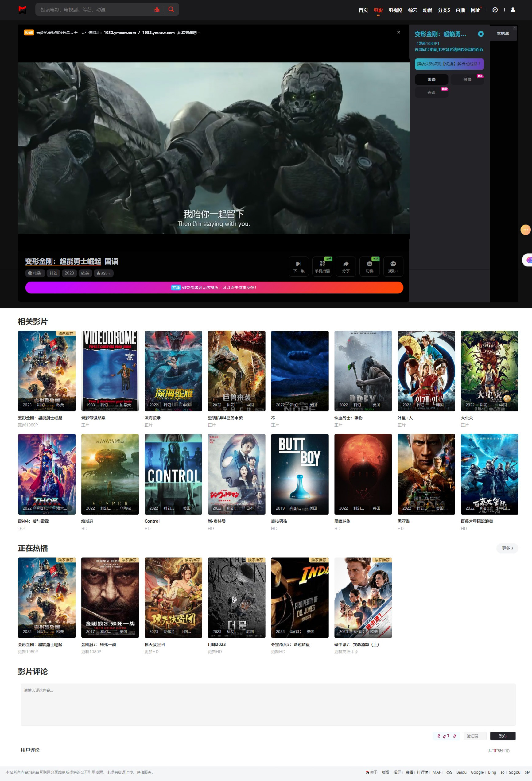Open 直播 in top navigation

coord(460,10)
